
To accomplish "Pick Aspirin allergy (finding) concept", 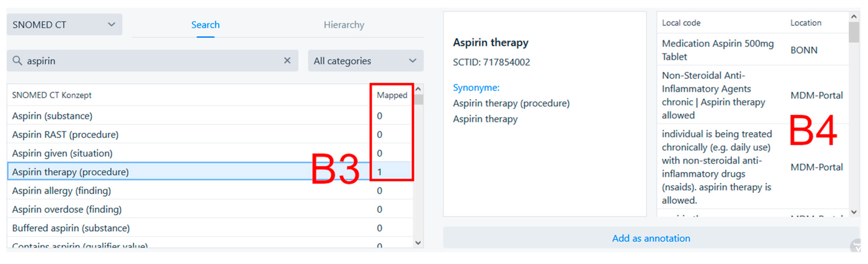I will (61, 191).
